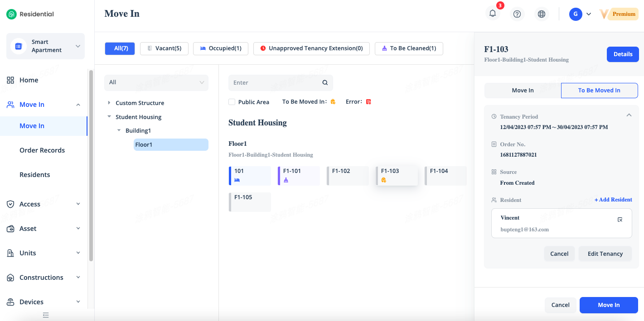Click the help question mark icon
Viewport: 644px width, 321px height.
click(x=517, y=14)
